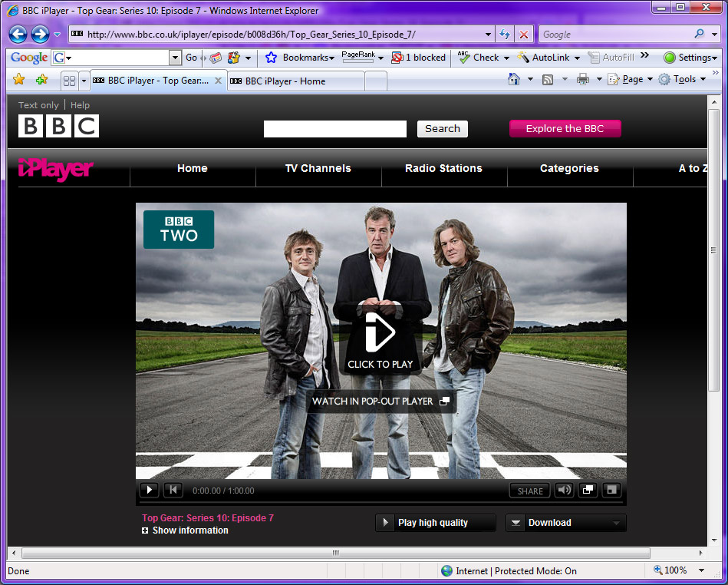Click the 1 blocked popup blocker button
The height and width of the screenshot is (585, 728).
418,58
